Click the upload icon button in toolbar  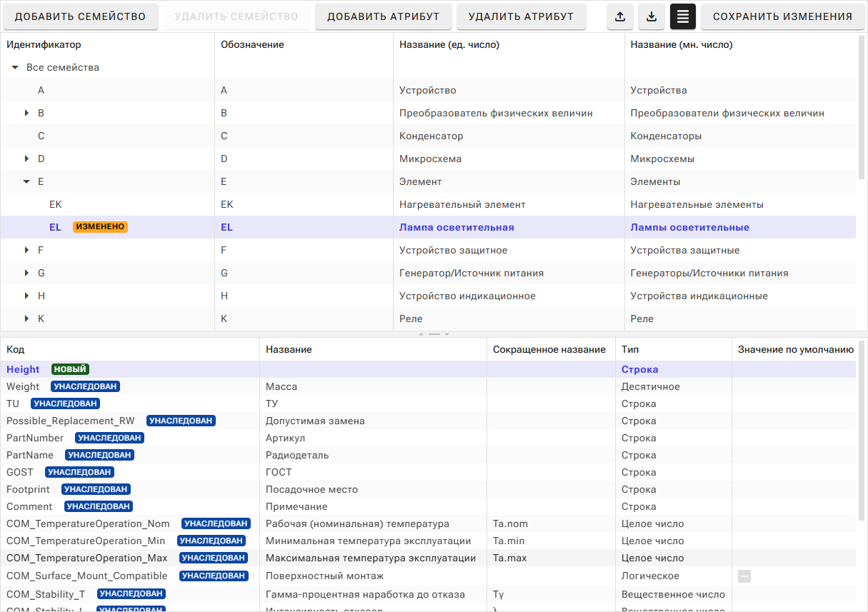pyautogui.click(x=620, y=16)
